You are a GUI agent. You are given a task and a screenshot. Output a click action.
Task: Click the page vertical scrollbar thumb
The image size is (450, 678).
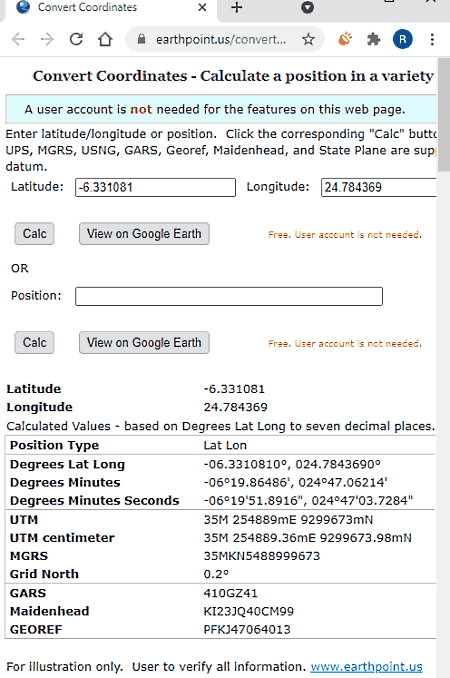pyautogui.click(x=444, y=115)
